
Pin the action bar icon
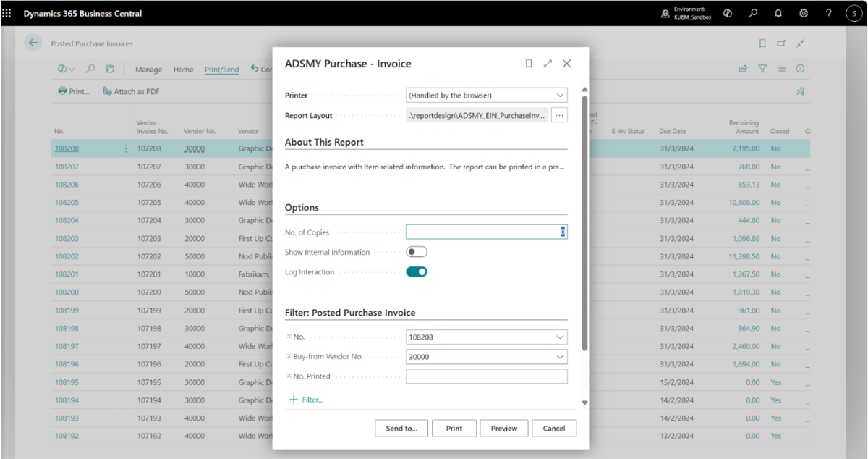(801, 91)
